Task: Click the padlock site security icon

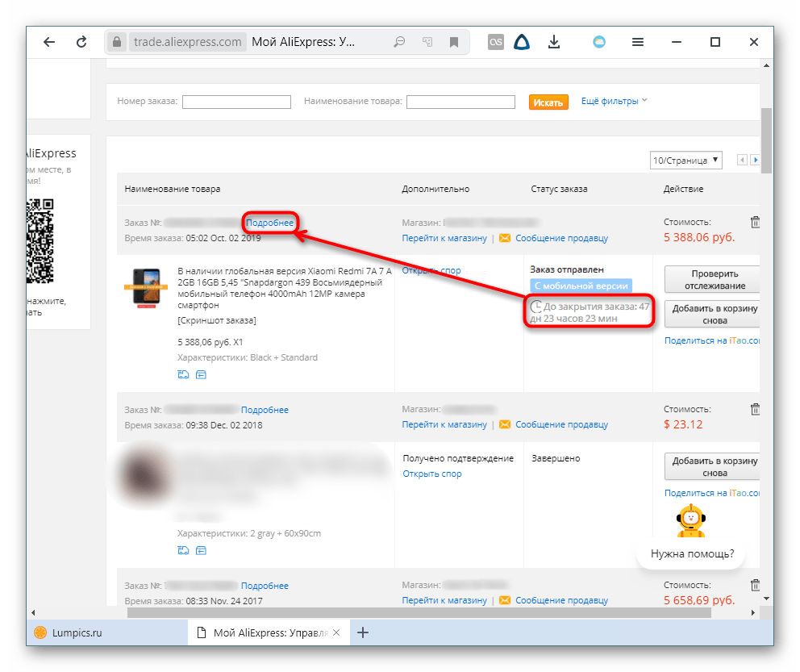Action: coord(117,42)
